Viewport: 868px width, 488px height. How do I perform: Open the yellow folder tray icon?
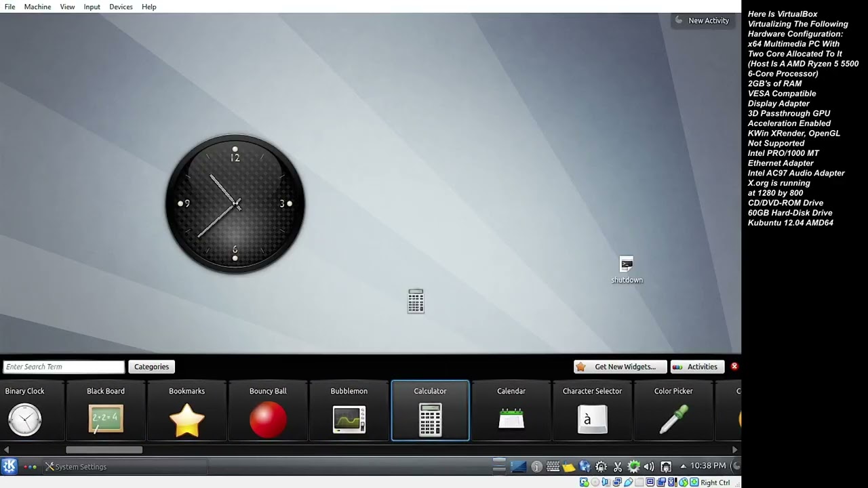tap(569, 466)
